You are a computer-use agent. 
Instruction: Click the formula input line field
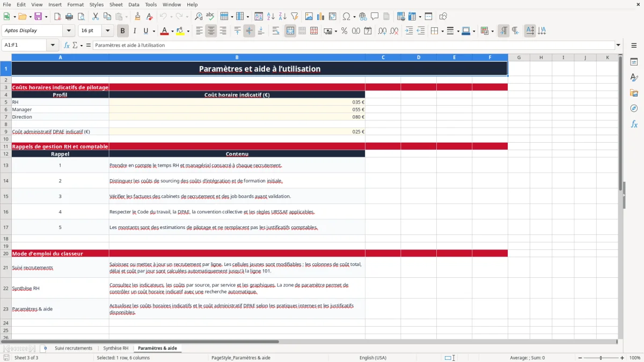point(353,45)
